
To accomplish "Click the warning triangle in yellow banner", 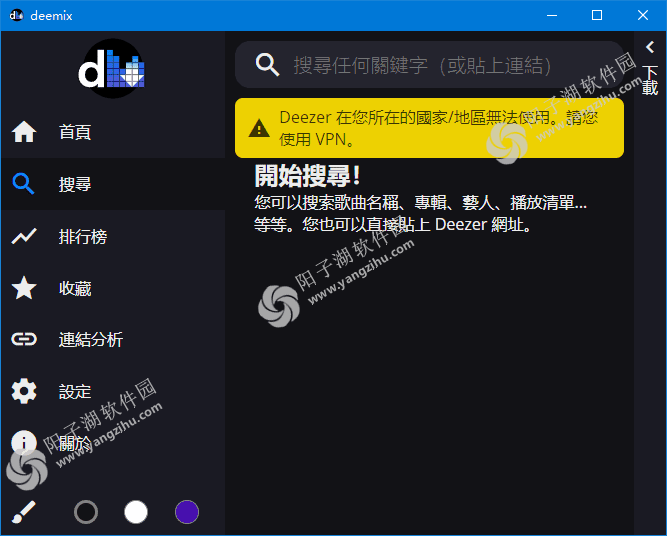I will point(259,128).
